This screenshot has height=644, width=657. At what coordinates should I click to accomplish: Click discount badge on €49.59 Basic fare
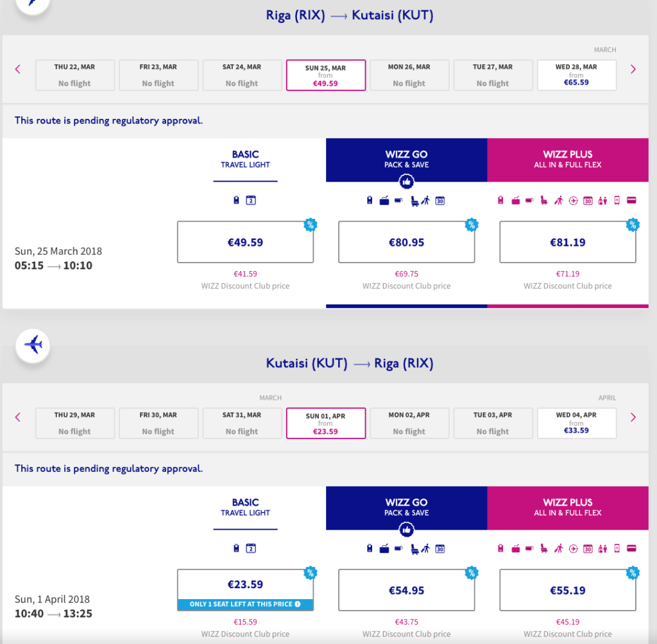(311, 225)
